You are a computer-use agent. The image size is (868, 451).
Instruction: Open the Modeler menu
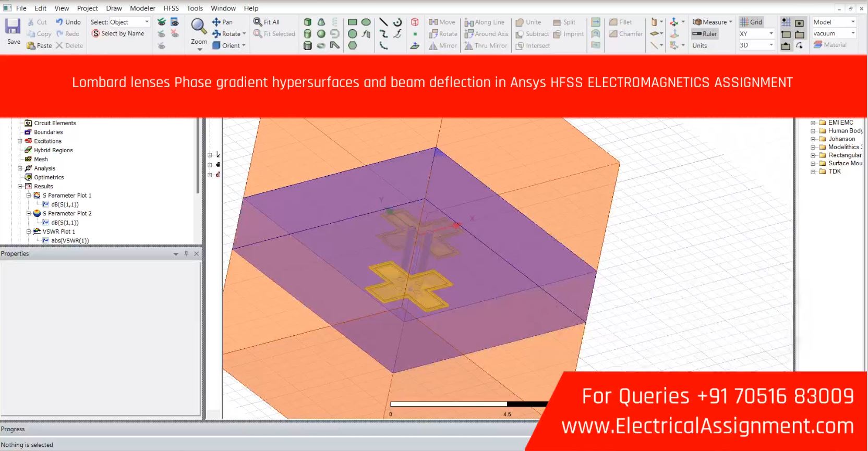click(142, 8)
